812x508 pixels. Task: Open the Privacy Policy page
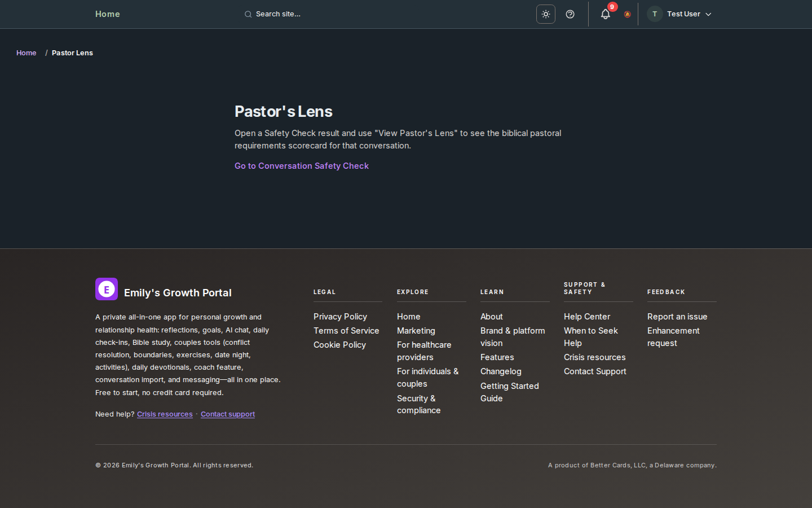tap(340, 317)
